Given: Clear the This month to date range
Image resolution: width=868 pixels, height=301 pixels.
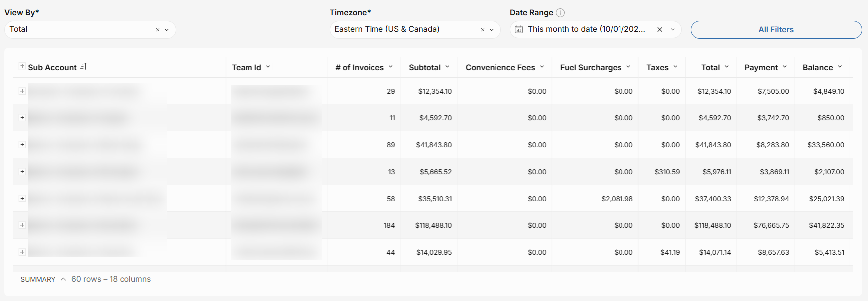Looking at the screenshot, I should (x=660, y=30).
